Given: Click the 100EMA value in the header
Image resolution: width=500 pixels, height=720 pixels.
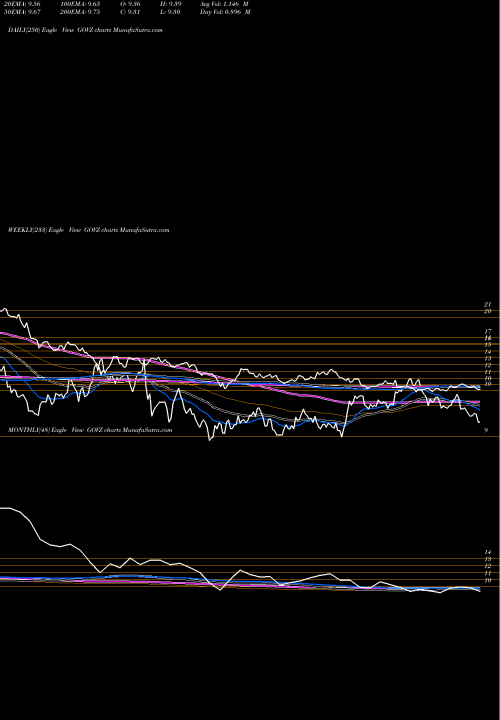Looking at the screenshot, I should coord(80,4).
